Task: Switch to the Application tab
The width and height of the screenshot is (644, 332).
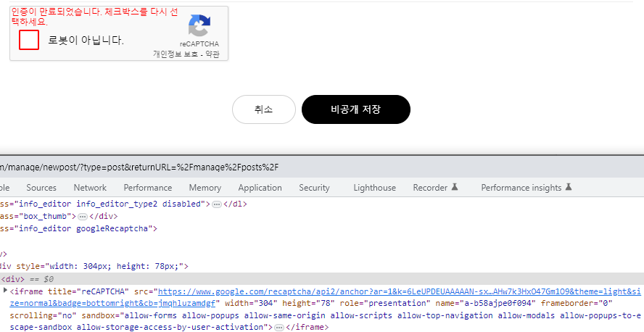Action: pos(260,188)
